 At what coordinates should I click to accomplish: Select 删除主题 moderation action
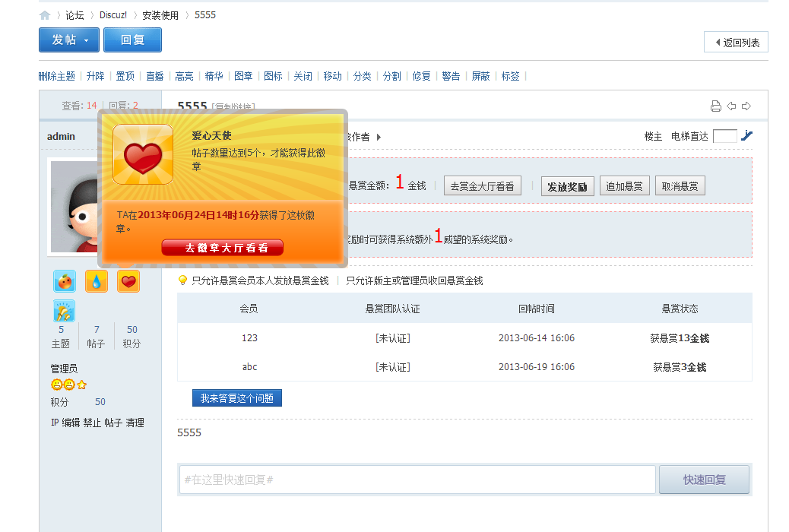(x=57, y=76)
